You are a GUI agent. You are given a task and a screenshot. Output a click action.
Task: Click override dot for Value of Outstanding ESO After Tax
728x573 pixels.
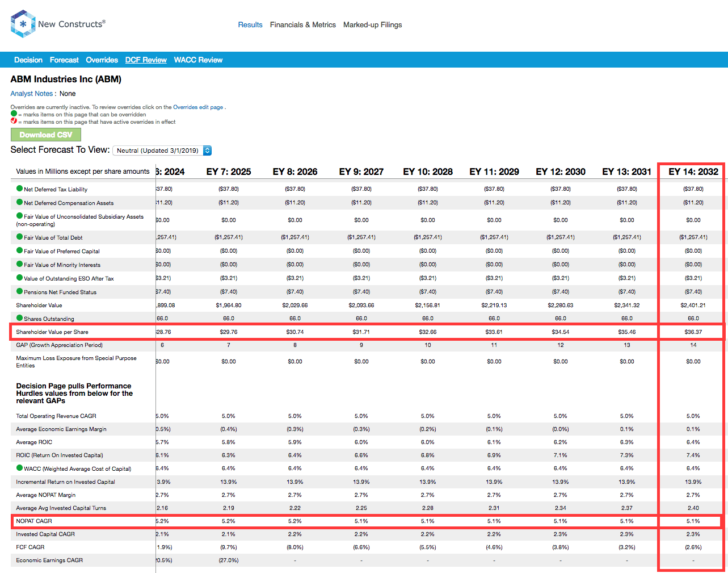[x=19, y=278]
